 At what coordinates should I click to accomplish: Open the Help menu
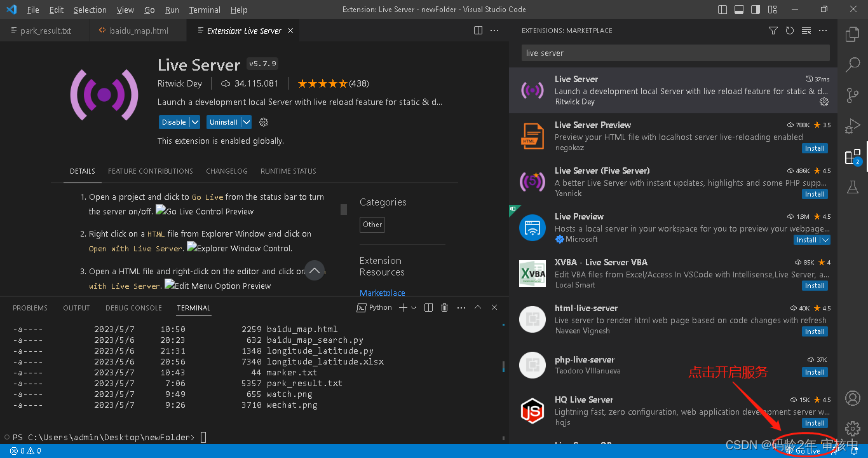click(x=239, y=10)
